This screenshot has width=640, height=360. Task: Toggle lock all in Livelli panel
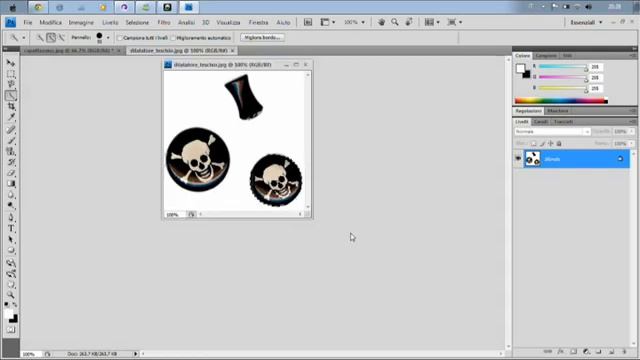tap(559, 143)
